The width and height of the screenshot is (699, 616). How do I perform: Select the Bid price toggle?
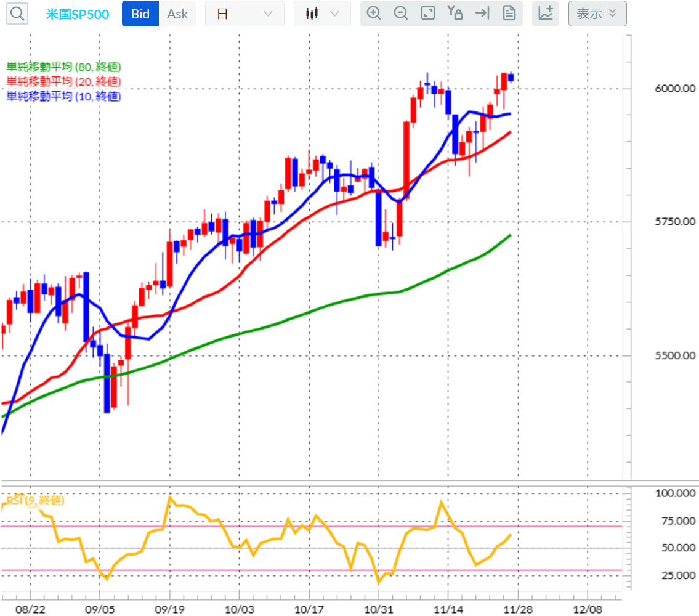coord(140,14)
